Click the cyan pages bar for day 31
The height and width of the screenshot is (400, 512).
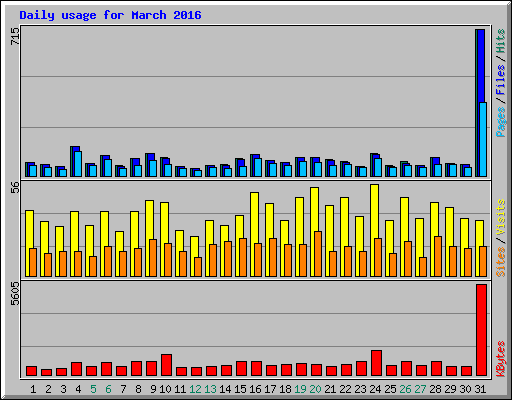483,139
